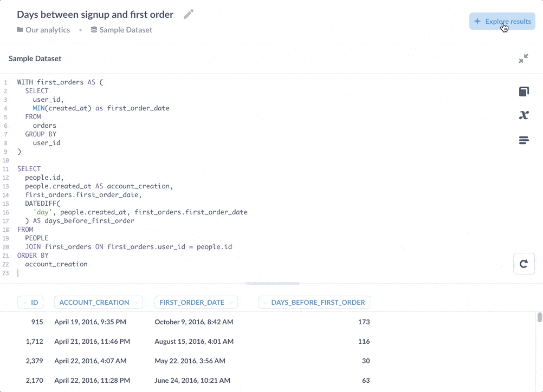Select the Sample Dataset breadcrumb link
Image resolution: width=543 pixels, height=392 pixels.
126,30
